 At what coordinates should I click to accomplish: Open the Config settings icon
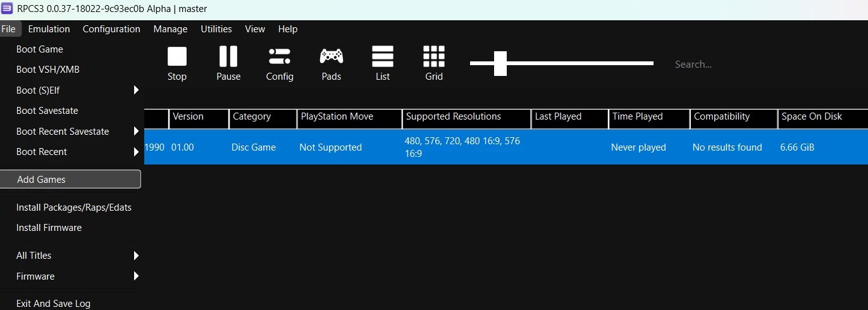coord(280,58)
